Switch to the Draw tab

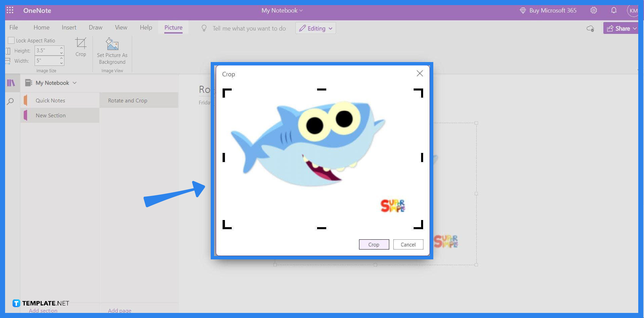(x=95, y=27)
